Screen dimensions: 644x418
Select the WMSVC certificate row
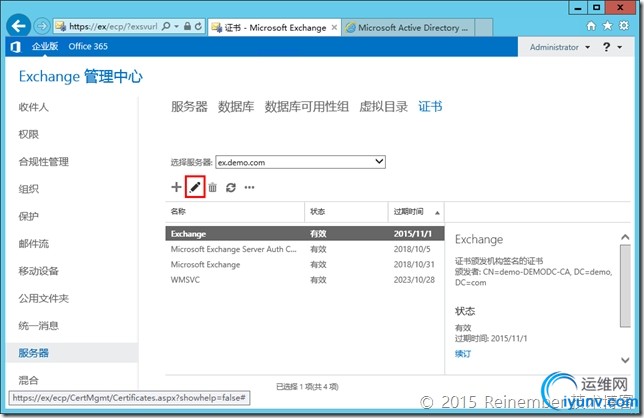pos(305,280)
